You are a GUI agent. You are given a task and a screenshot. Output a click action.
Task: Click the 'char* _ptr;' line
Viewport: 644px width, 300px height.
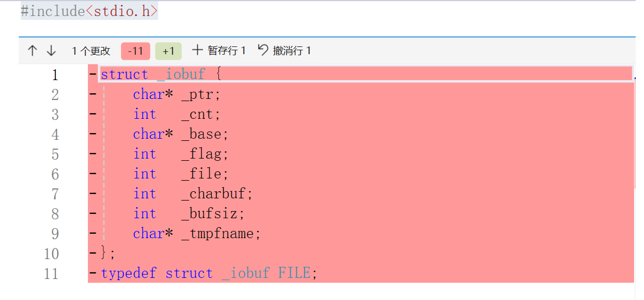click(177, 95)
